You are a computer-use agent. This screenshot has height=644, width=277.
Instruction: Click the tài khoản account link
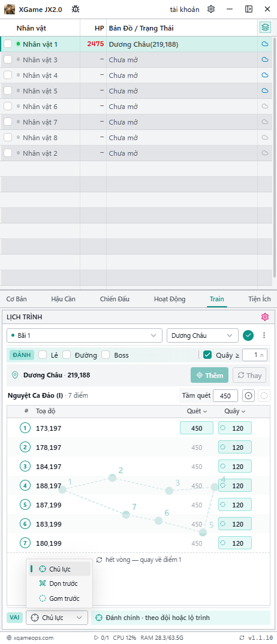pos(185,9)
